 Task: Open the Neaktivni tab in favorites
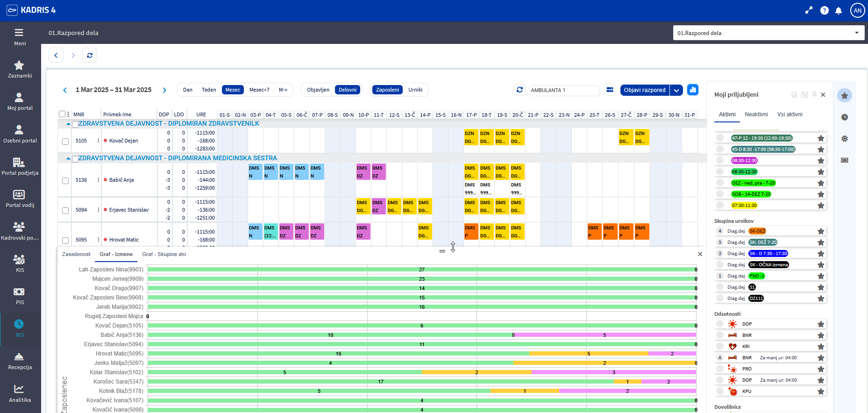(x=756, y=114)
